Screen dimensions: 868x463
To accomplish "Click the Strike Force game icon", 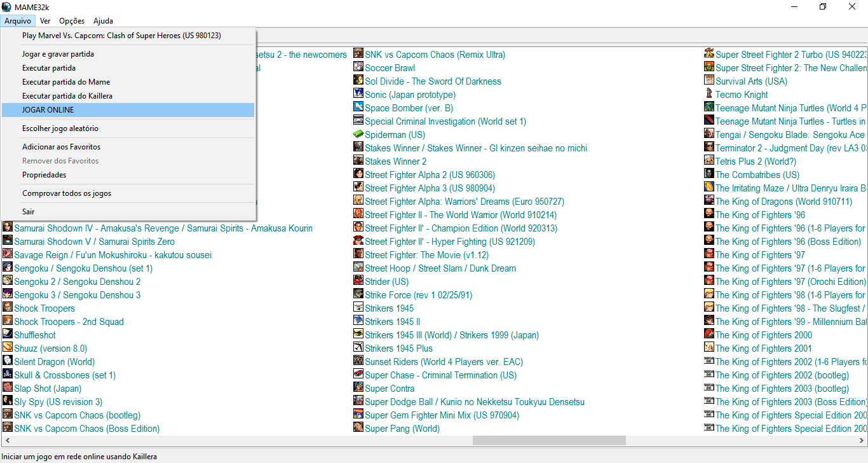I will pyautogui.click(x=358, y=294).
